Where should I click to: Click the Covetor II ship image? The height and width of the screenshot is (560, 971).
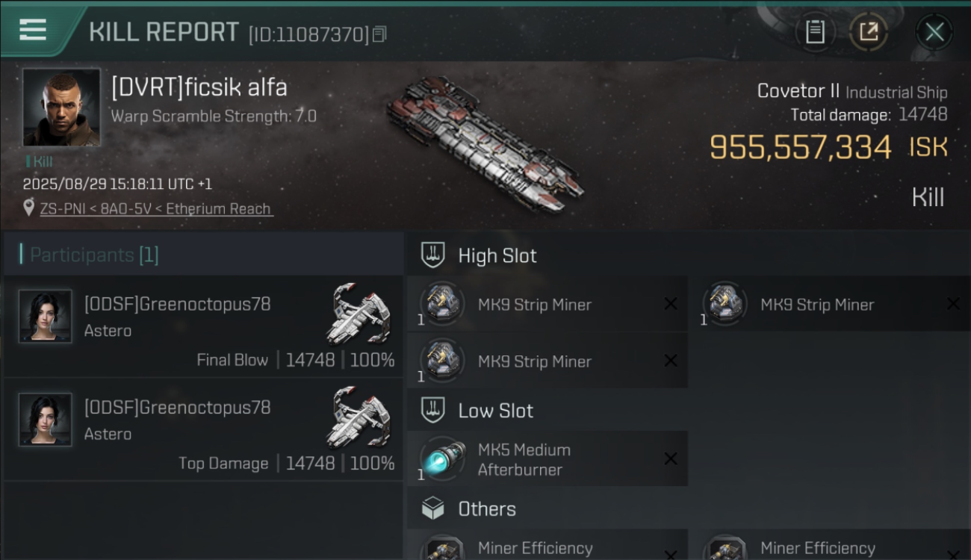pos(484,143)
